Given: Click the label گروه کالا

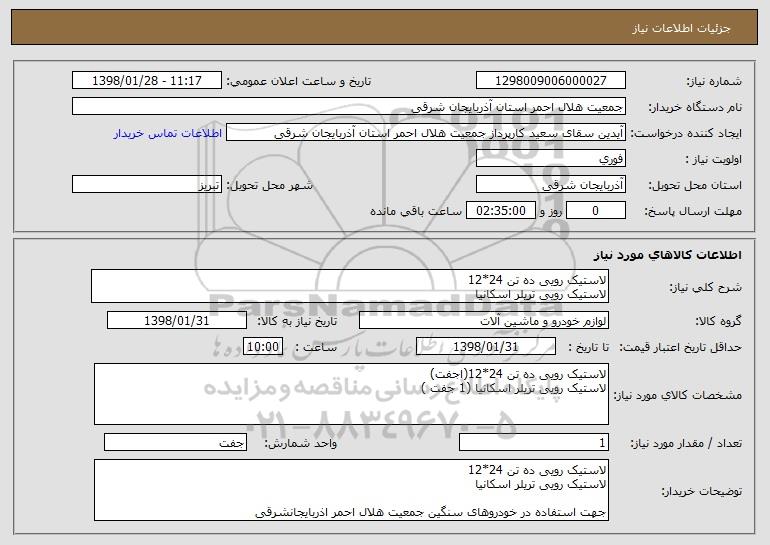Looking at the screenshot, I should coord(718,321).
